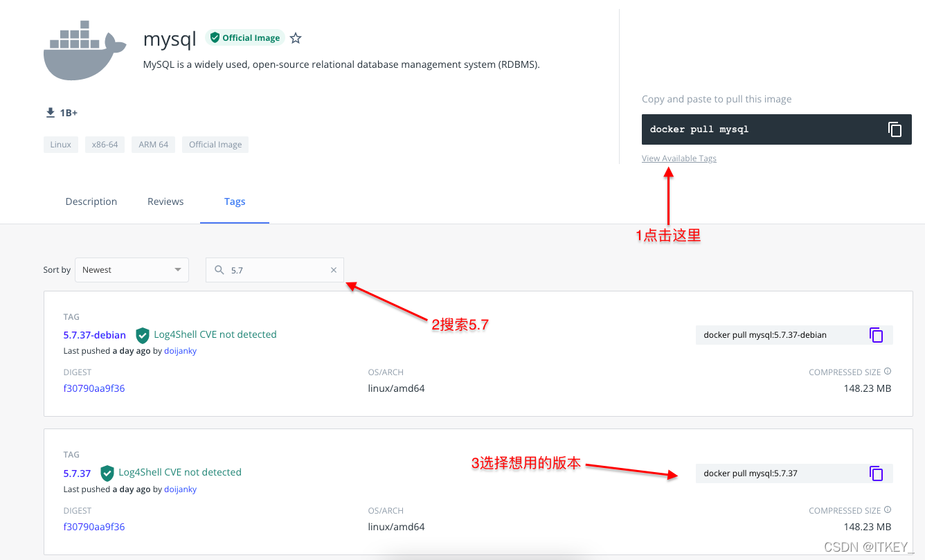Click shield icon next to 5.7.37-debian
This screenshot has width=925, height=560.
click(143, 335)
